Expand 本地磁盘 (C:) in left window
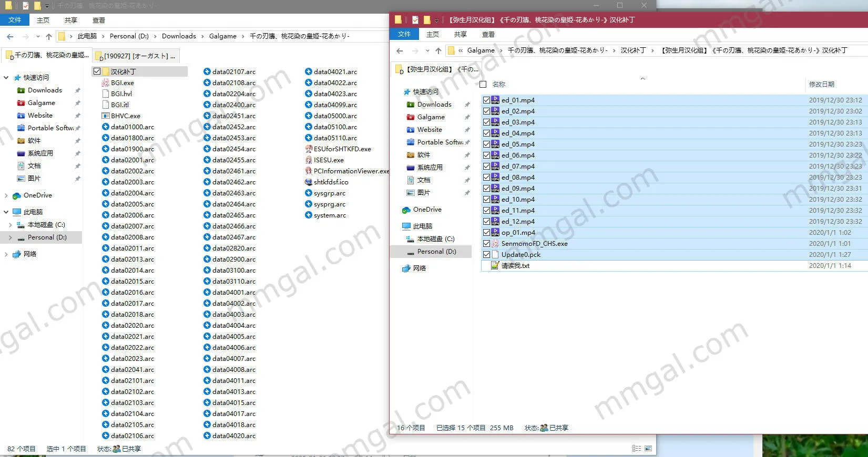Screen dimensions: 868x457 tap(11, 225)
